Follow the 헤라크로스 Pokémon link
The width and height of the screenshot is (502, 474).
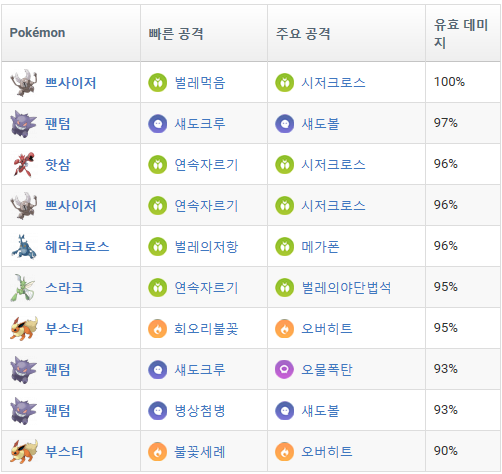[77, 247]
